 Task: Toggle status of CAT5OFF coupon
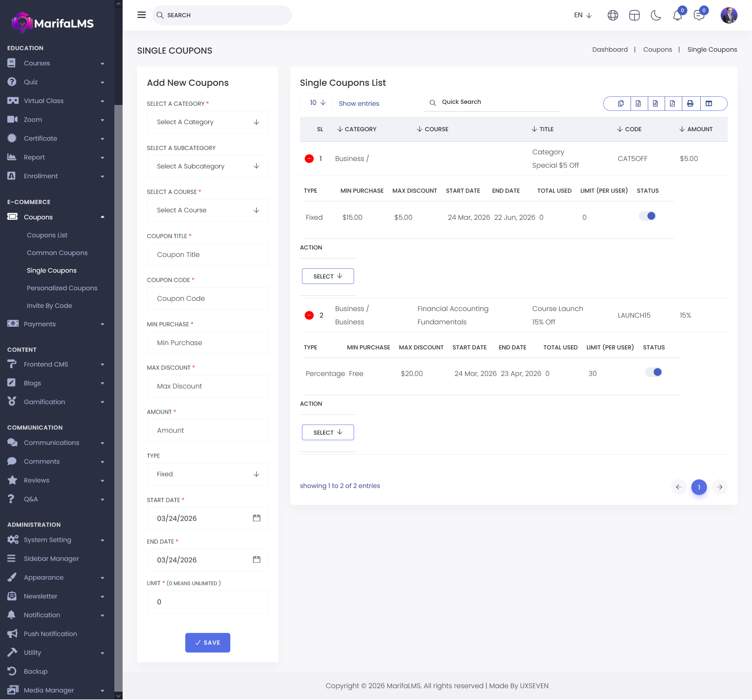[x=647, y=216]
